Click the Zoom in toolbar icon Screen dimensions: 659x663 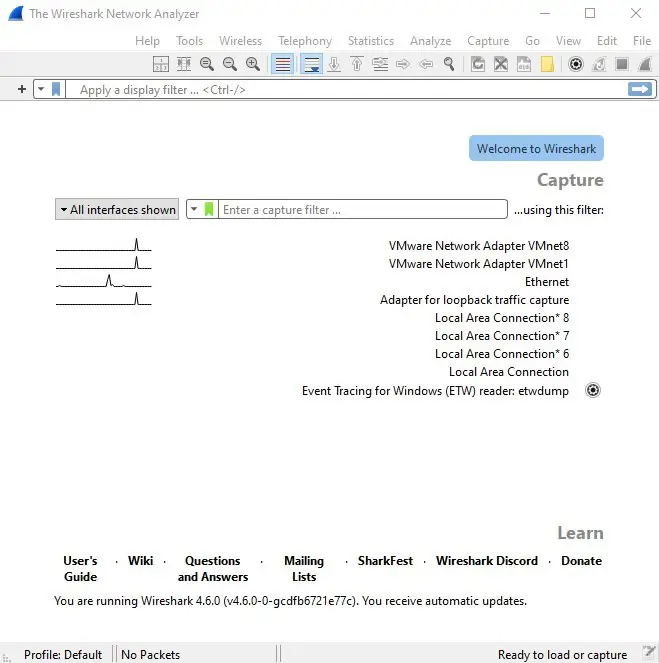pos(253,64)
